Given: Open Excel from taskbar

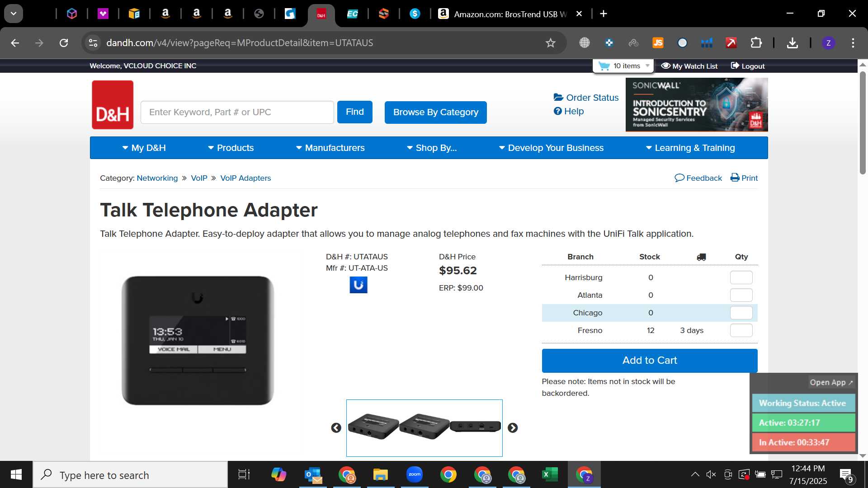Looking at the screenshot, I should click(x=550, y=475).
